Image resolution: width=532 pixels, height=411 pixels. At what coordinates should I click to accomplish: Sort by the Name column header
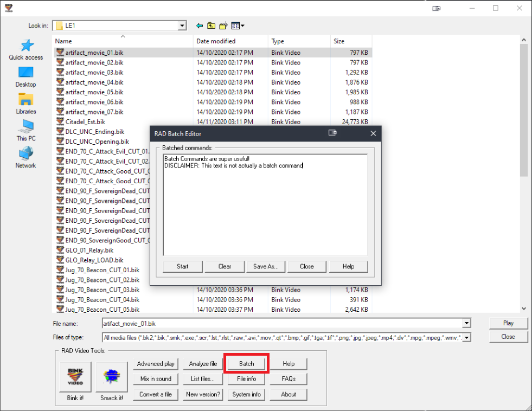coord(123,41)
